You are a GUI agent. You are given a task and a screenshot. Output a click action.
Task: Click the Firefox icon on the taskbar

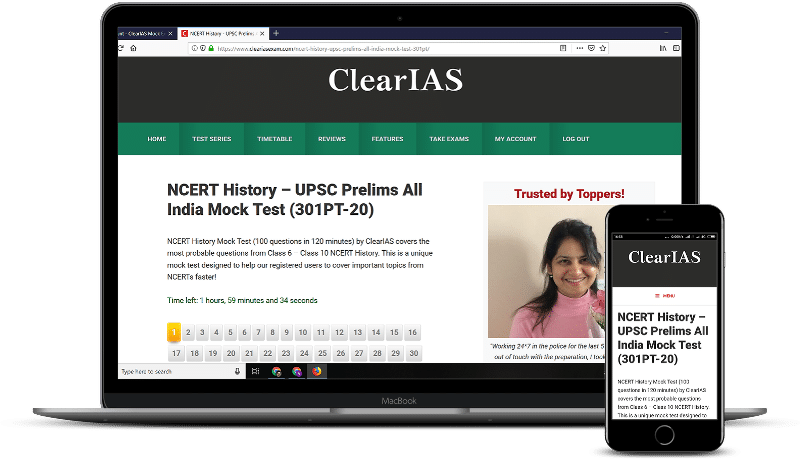pyautogui.click(x=317, y=371)
